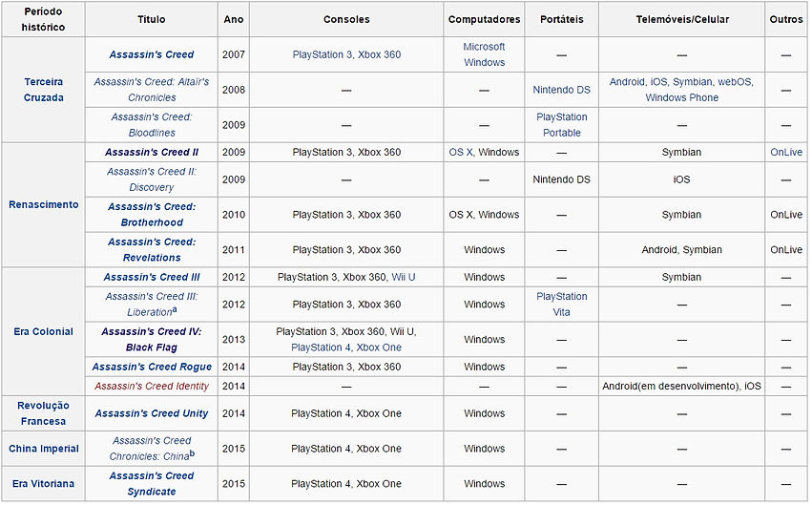The height and width of the screenshot is (505, 812).
Task: Click the PlayStation Portable link
Action: (561, 125)
